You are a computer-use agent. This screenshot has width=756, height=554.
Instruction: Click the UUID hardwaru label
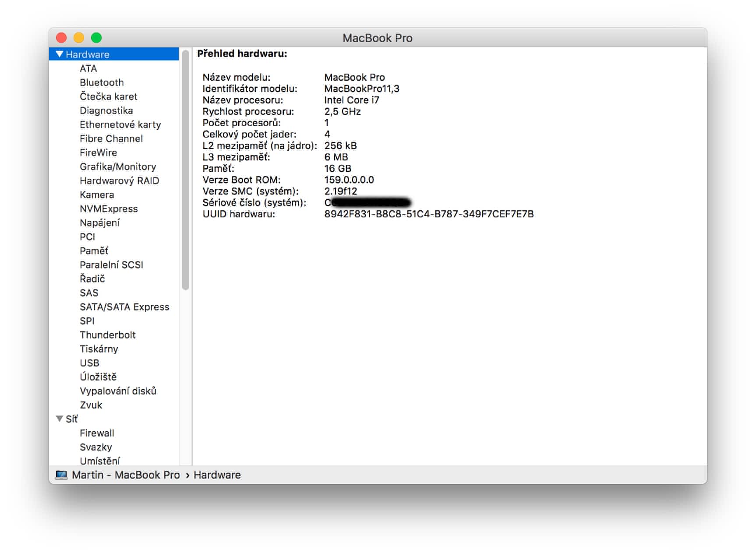(x=239, y=214)
